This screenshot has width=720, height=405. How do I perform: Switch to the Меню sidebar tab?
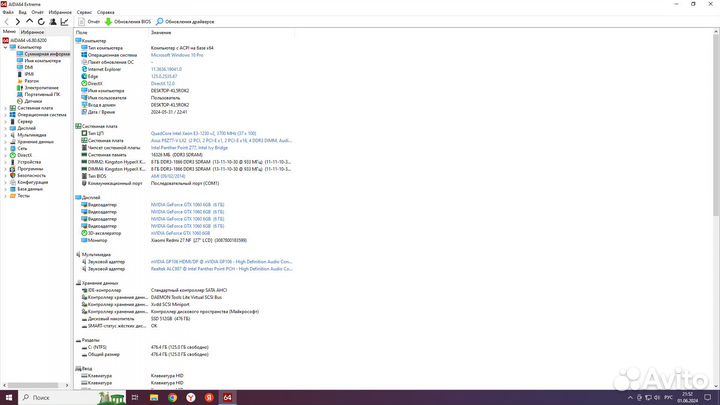click(9, 32)
